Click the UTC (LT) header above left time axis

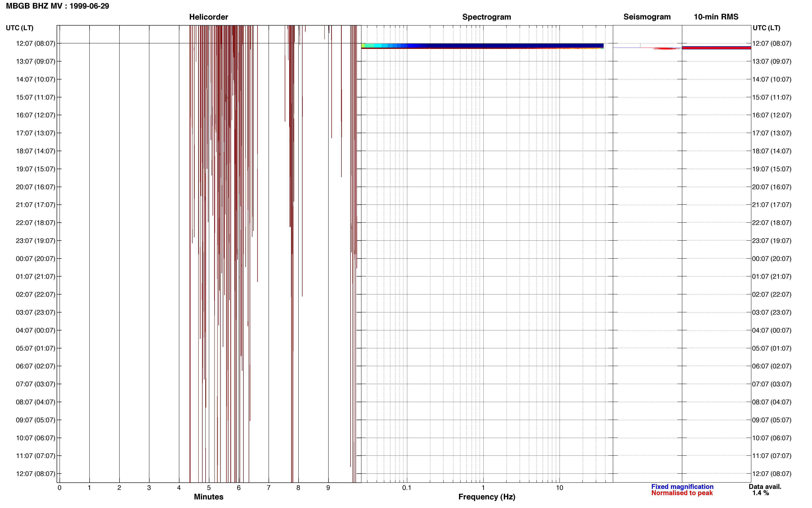(20, 28)
